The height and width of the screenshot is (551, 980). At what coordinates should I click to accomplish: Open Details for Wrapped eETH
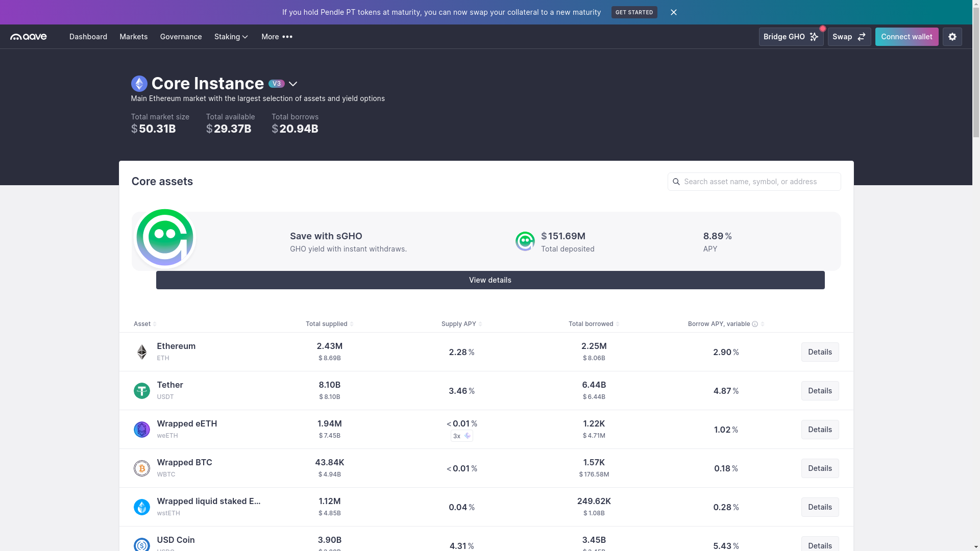[820, 430]
